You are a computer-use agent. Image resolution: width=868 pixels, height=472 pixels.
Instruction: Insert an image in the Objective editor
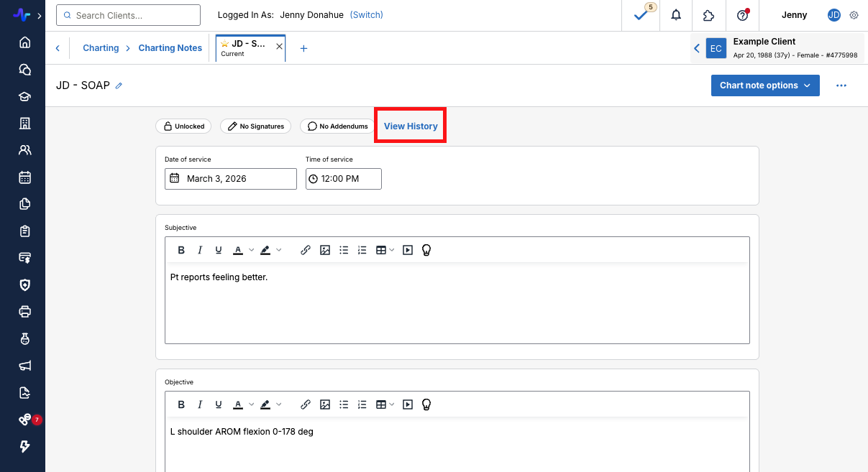(325, 404)
